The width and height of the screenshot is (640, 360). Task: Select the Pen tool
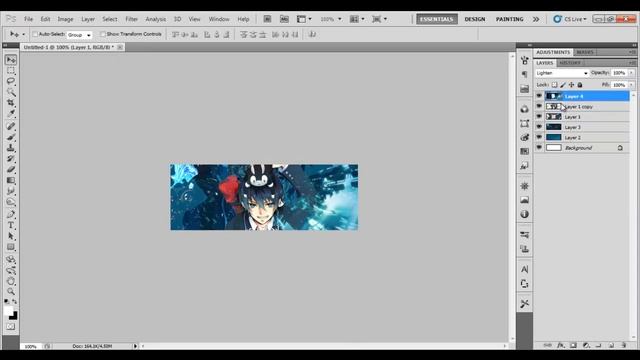click(x=11, y=214)
